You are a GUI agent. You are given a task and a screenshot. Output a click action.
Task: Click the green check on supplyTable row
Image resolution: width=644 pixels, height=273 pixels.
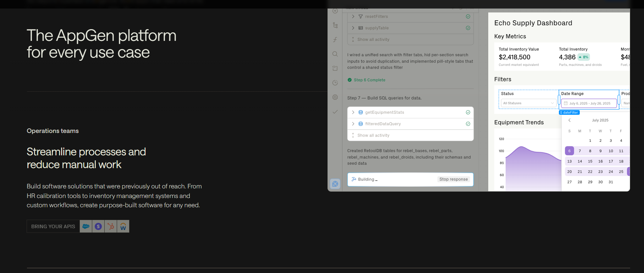[468, 28]
